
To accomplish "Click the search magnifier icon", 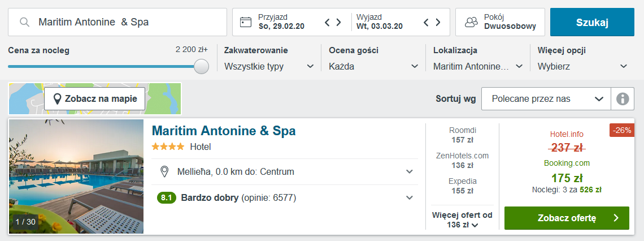I will tap(24, 22).
